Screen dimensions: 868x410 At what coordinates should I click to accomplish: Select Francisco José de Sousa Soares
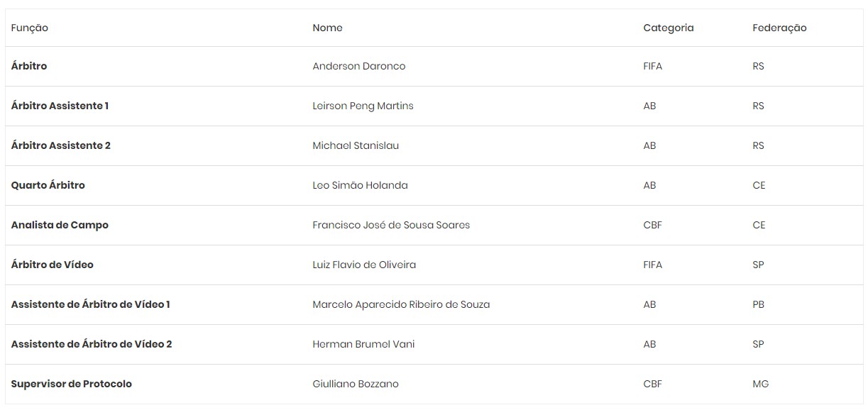point(391,225)
